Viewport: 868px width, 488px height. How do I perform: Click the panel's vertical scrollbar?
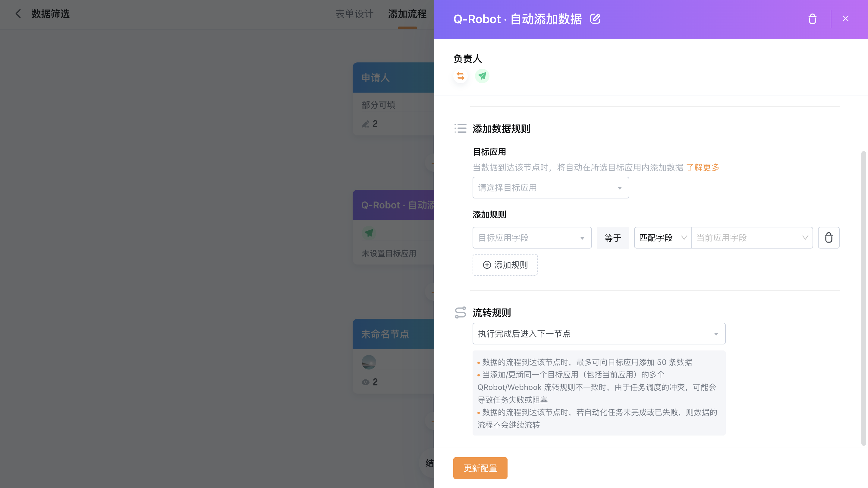[863, 299]
